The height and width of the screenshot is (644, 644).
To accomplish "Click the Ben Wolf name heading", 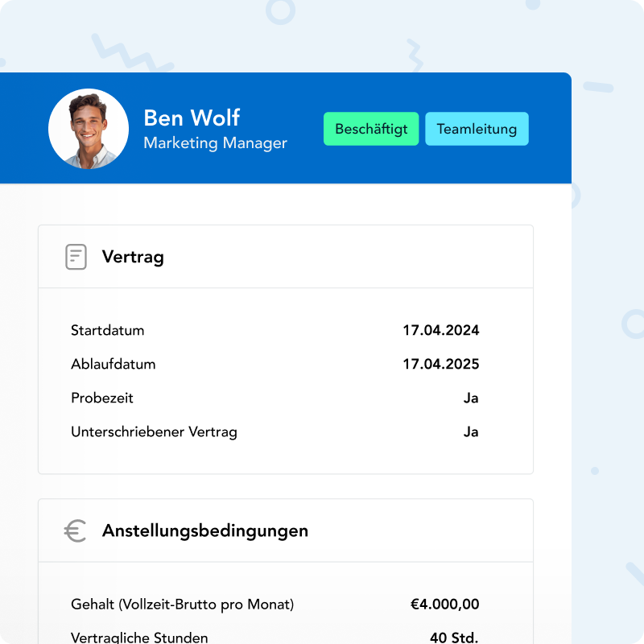I will (x=192, y=118).
